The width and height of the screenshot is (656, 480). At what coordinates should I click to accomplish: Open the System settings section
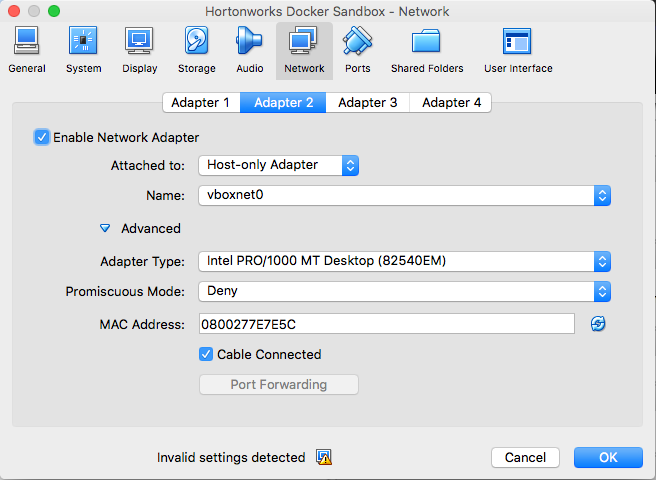click(x=83, y=50)
